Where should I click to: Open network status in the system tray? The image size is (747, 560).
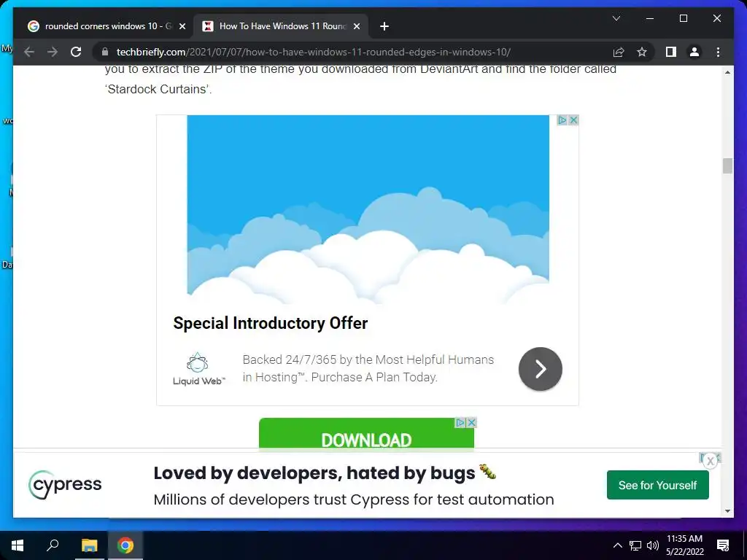click(x=635, y=545)
